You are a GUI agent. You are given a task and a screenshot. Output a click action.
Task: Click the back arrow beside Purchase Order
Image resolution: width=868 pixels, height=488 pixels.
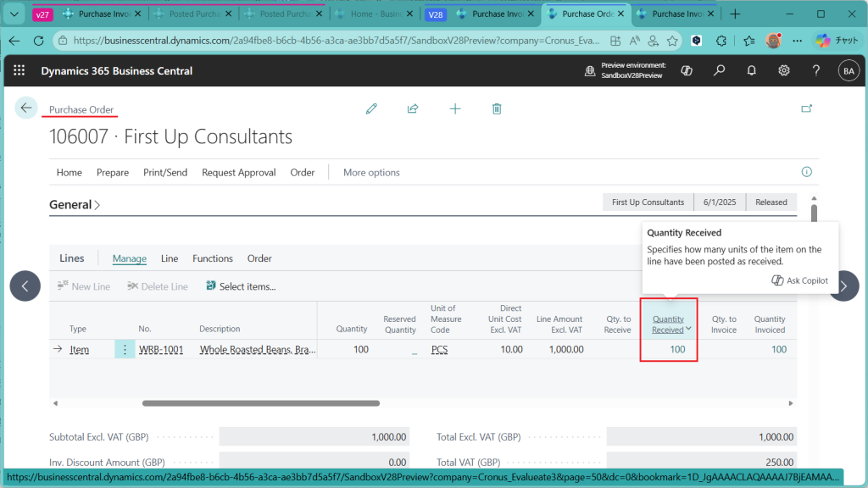coord(26,108)
